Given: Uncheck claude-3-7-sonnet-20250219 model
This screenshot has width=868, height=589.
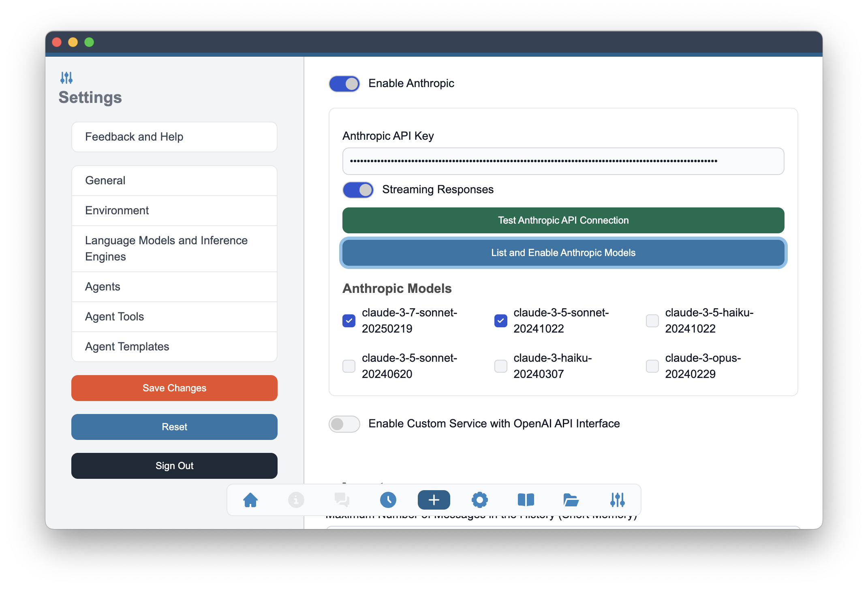Looking at the screenshot, I should pos(349,321).
